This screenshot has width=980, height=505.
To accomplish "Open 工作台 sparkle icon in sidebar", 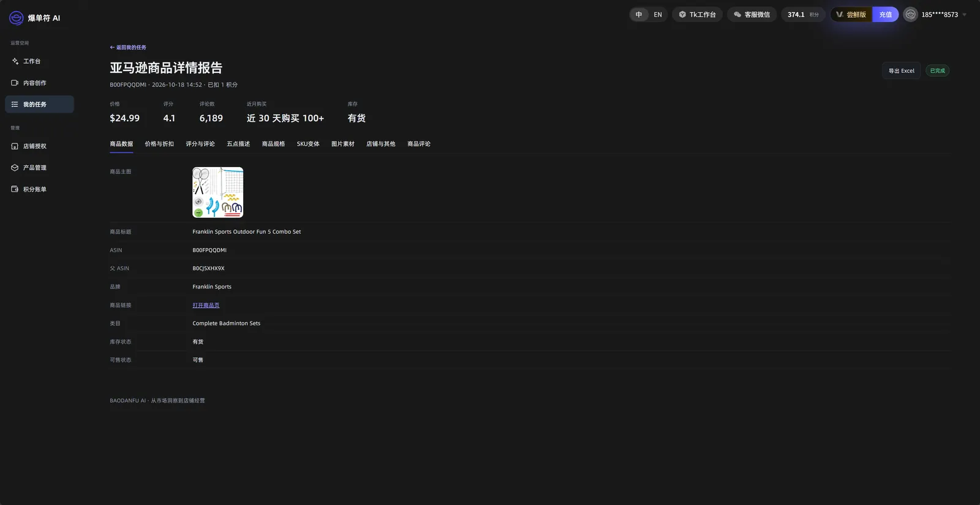I will coord(15,61).
